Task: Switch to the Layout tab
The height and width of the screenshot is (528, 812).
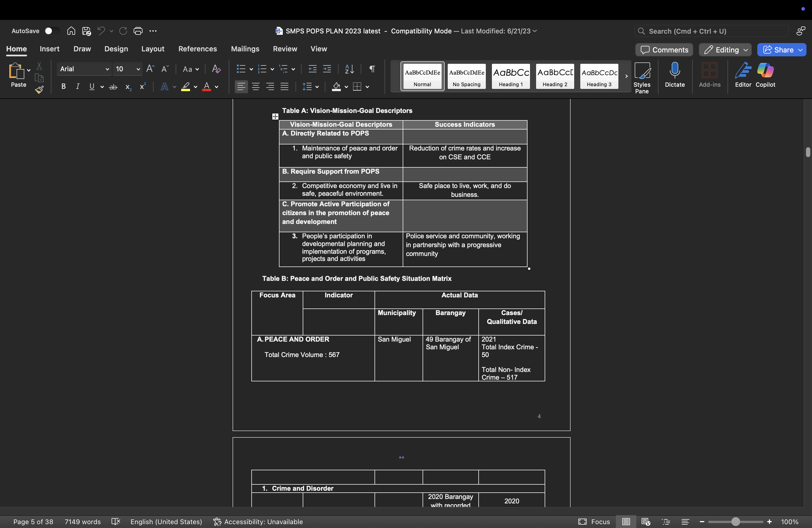Action: pyautogui.click(x=153, y=49)
